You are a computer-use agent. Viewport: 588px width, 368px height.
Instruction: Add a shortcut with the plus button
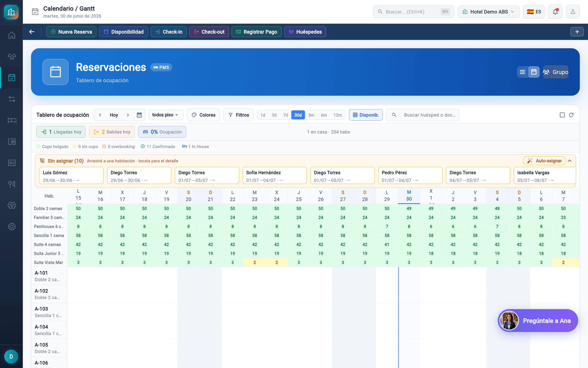tap(577, 32)
